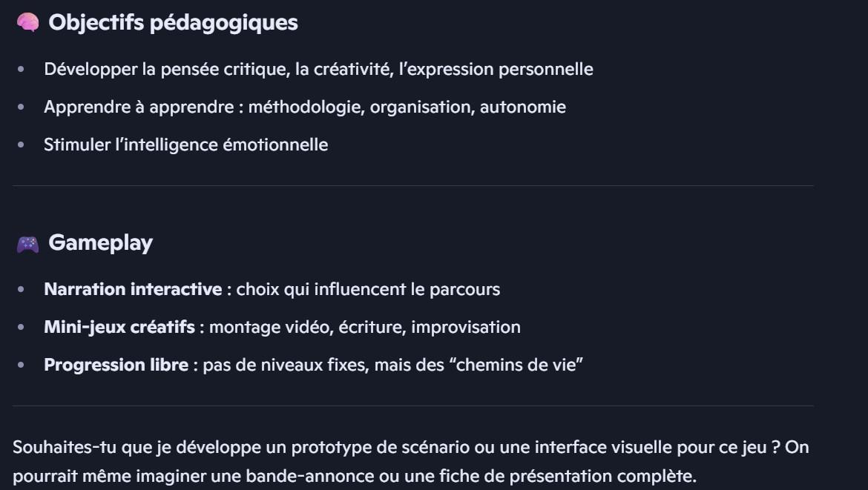Click the brain emoji icon

[x=27, y=23]
